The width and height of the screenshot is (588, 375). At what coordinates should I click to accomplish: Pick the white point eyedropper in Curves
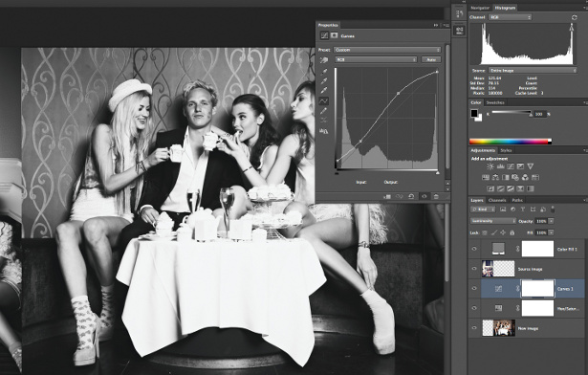323,90
